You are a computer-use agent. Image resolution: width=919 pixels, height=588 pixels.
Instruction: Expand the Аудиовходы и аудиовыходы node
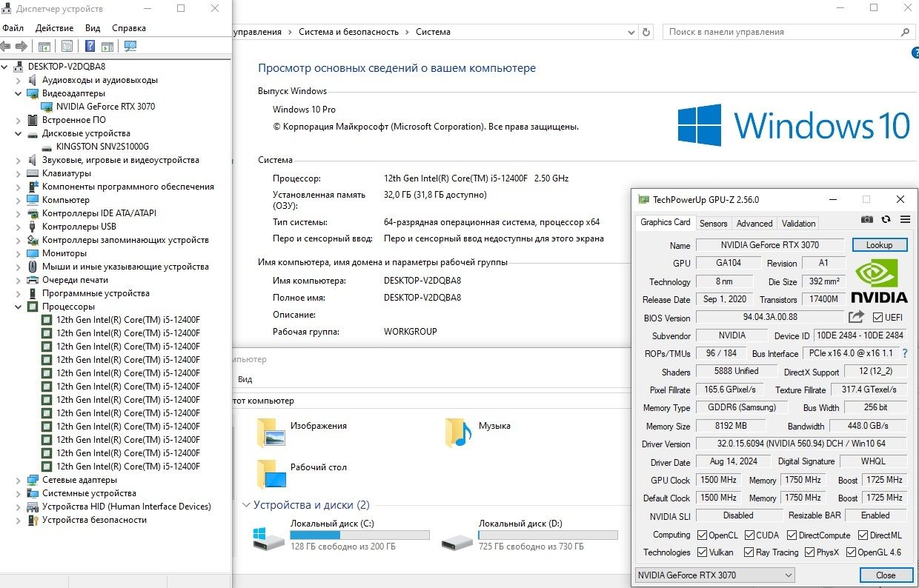(19, 80)
